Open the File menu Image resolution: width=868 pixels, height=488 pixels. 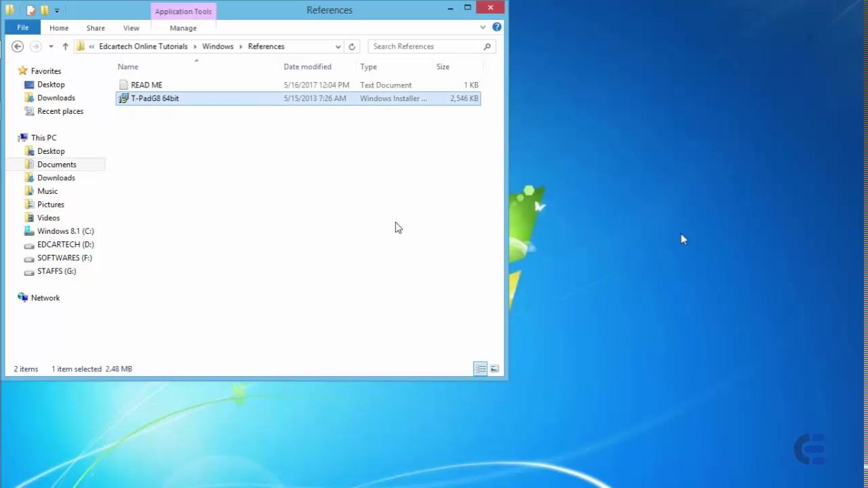[x=22, y=28]
